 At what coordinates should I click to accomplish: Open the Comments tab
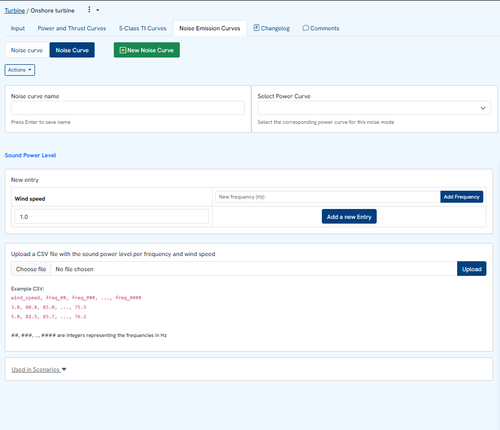click(x=321, y=28)
